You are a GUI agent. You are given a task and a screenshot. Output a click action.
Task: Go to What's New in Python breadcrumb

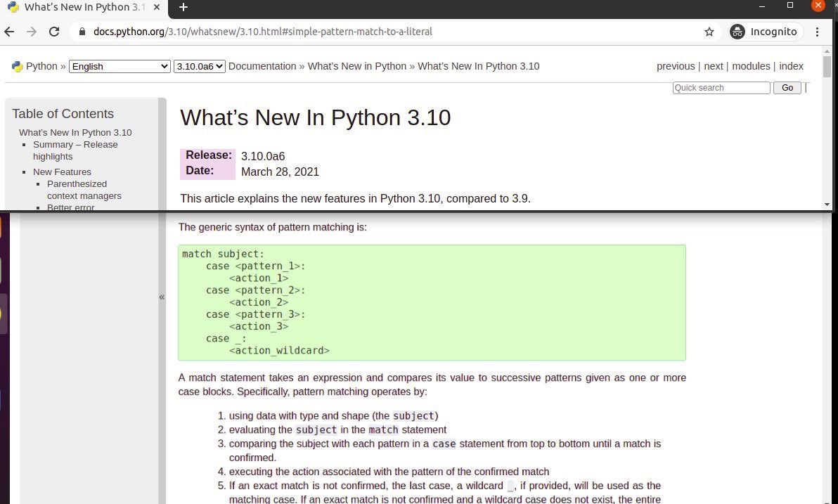tap(357, 66)
